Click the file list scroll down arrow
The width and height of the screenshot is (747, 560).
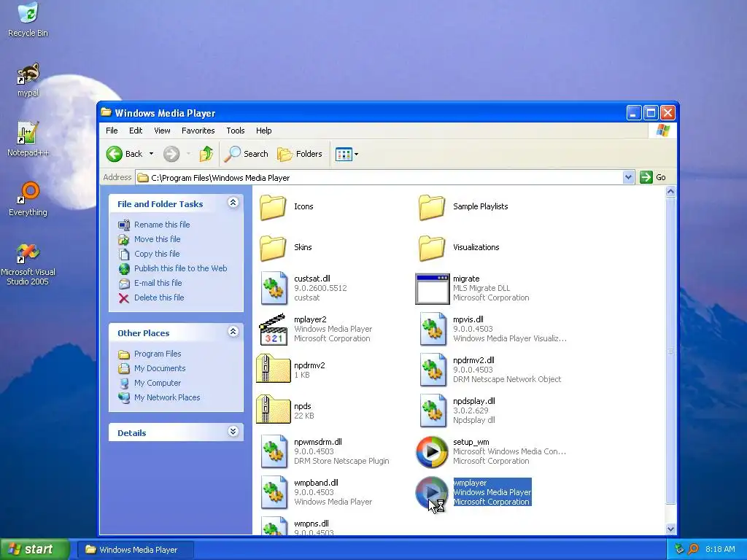pyautogui.click(x=670, y=529)
